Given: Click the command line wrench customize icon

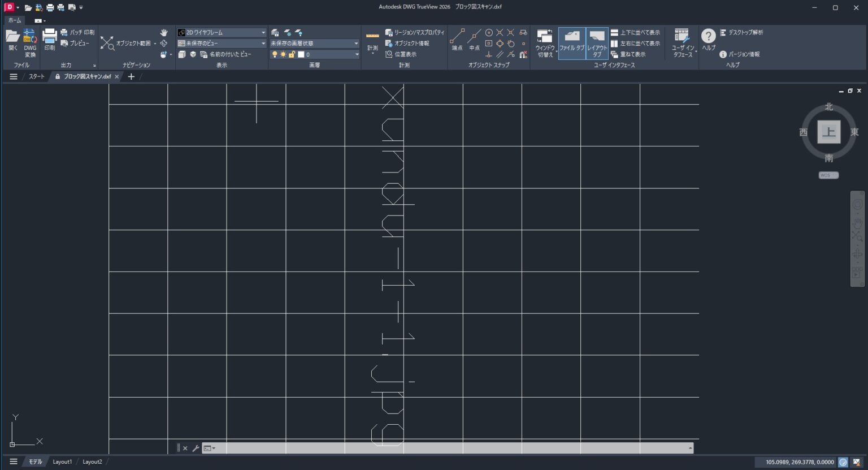Looking at the screenshot, I should pyautogui.click(x=196, y=448).
